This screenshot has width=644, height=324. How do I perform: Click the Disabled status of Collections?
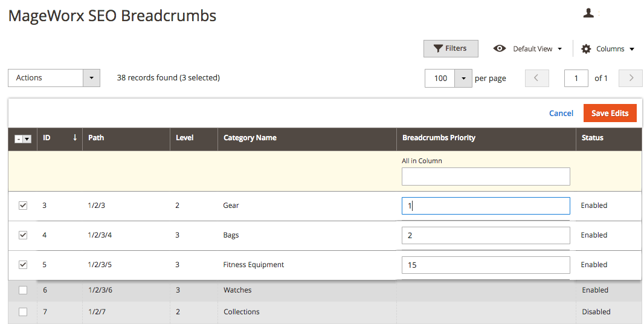coord(596,312)
